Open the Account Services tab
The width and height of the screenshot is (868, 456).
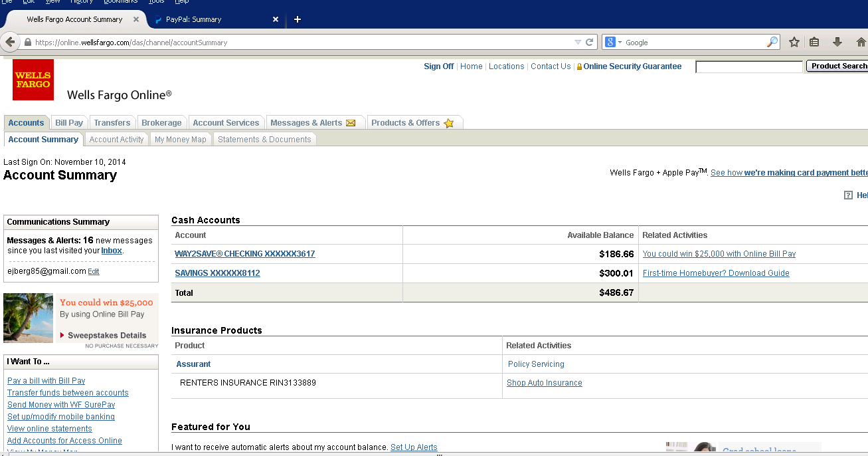click(226, 122)
